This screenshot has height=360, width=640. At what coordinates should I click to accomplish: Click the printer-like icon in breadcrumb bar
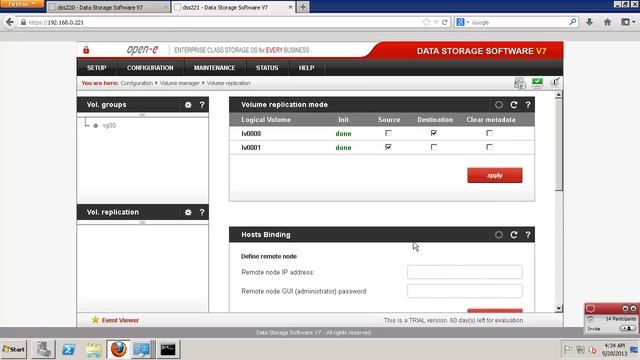(520, 83)
